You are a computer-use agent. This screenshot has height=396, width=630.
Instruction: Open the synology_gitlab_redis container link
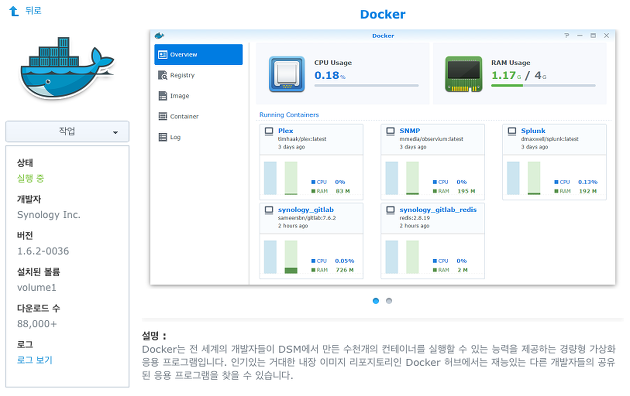coord(438,210)
